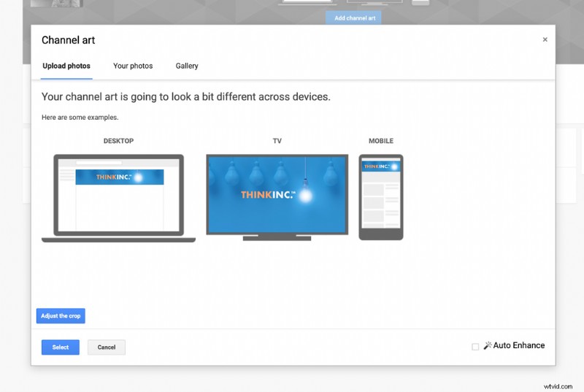Click the THINKINC logo on TV preview
Screen dimensions: 584x392
tap(267, 195)
